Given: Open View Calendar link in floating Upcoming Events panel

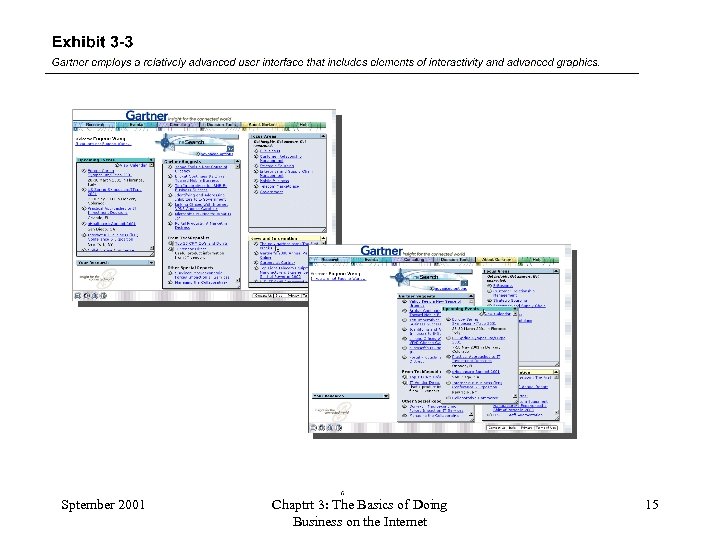Looking at the screenshot, I should pos(497,314).
